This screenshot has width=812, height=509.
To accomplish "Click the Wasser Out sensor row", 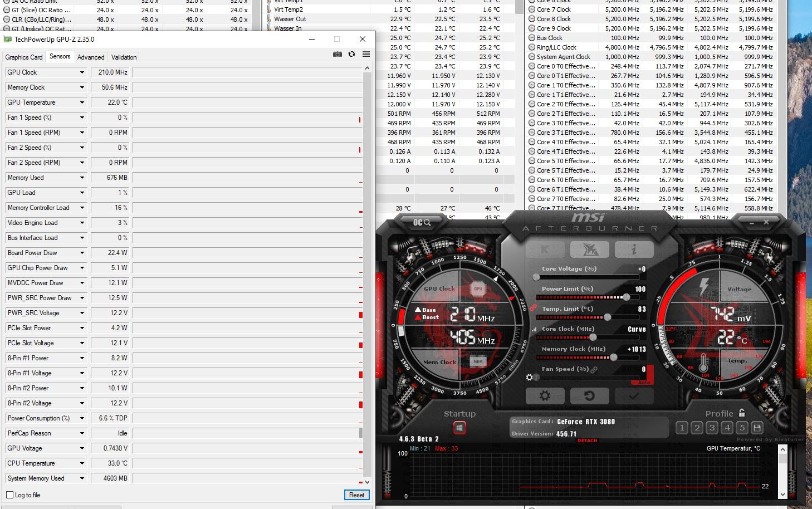I will coord(389,19).
